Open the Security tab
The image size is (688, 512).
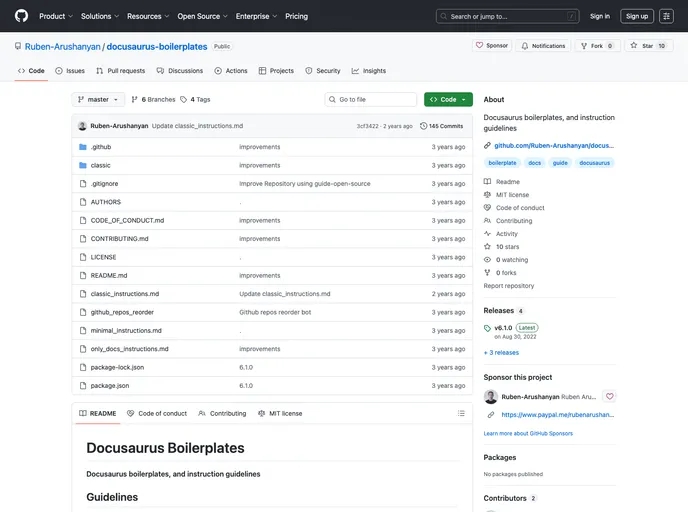(x=322, y=71)
